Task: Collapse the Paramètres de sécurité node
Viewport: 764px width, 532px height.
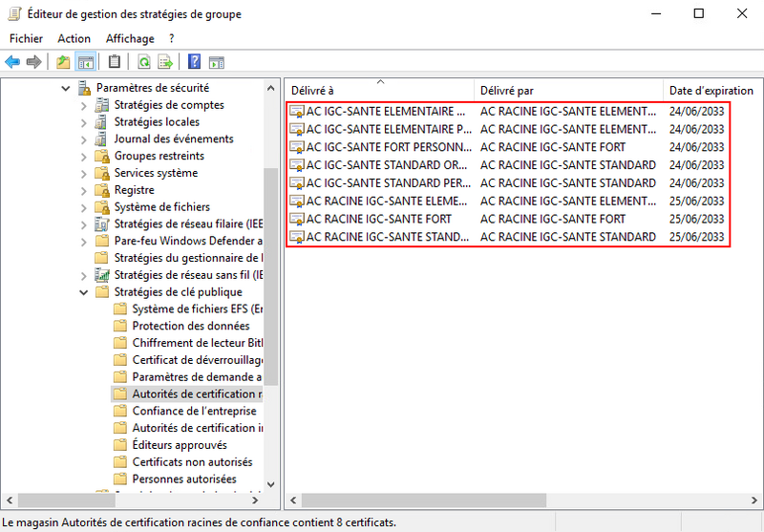Action: (x=66, y=88)
